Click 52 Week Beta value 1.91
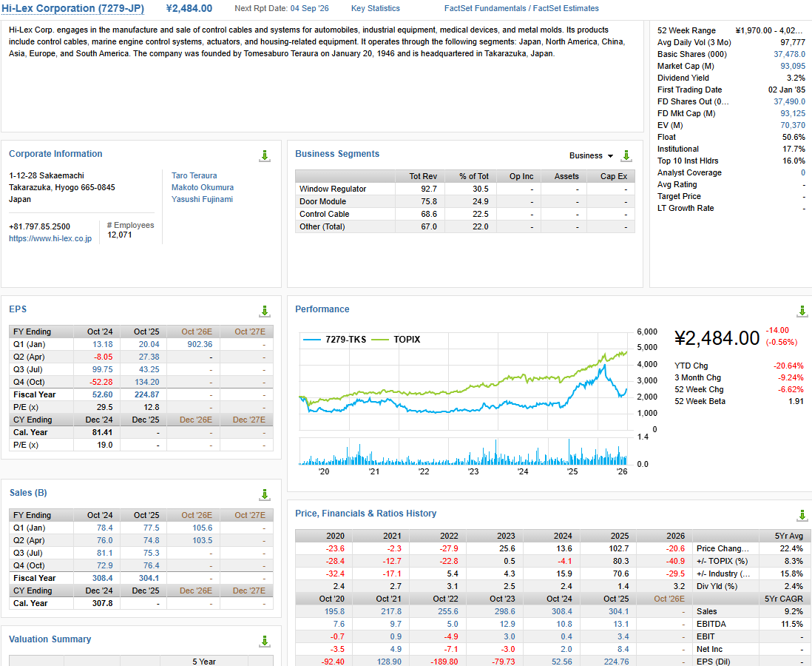Viewport: 812px width, 666px height. coord(796,402)
